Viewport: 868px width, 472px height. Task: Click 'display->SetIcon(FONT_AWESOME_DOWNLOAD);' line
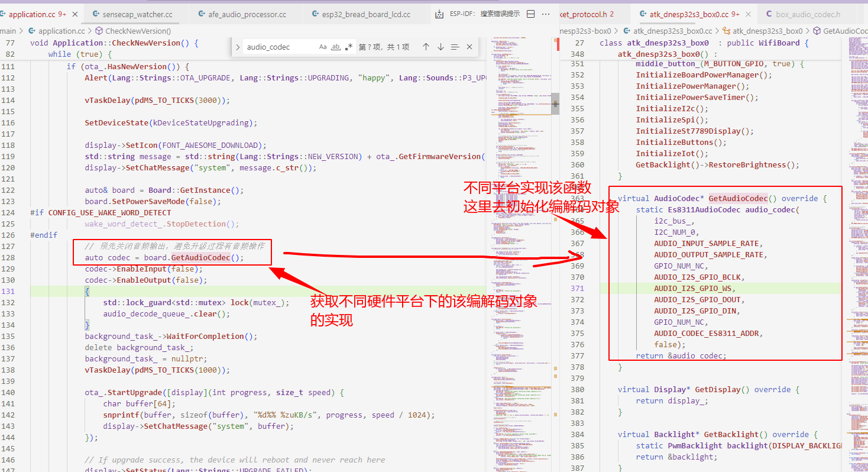(176, 146)
